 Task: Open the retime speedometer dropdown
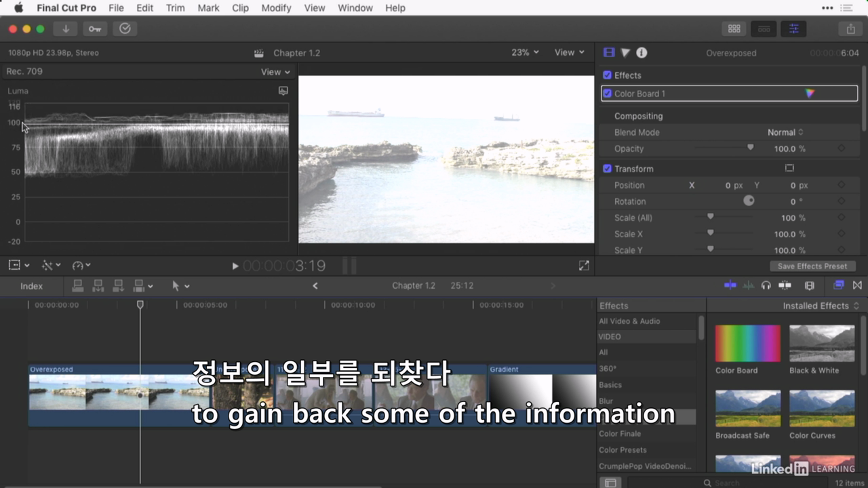pos(81,266)
